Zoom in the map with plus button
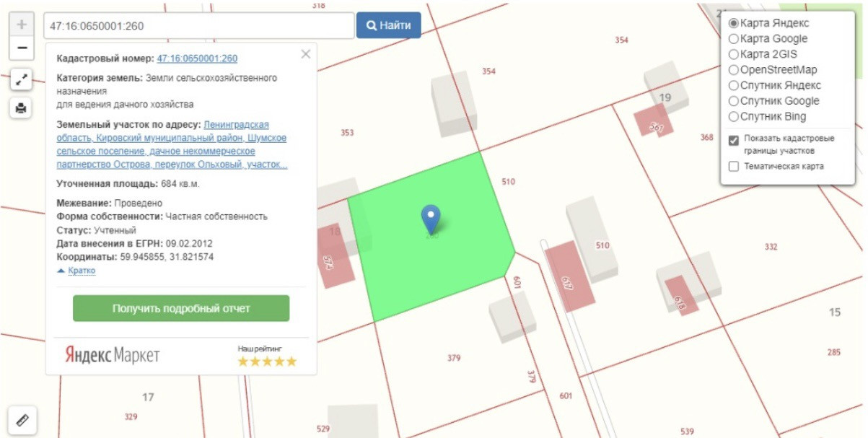Viewport: 868px width, 438px height. (x=22, y=25)
